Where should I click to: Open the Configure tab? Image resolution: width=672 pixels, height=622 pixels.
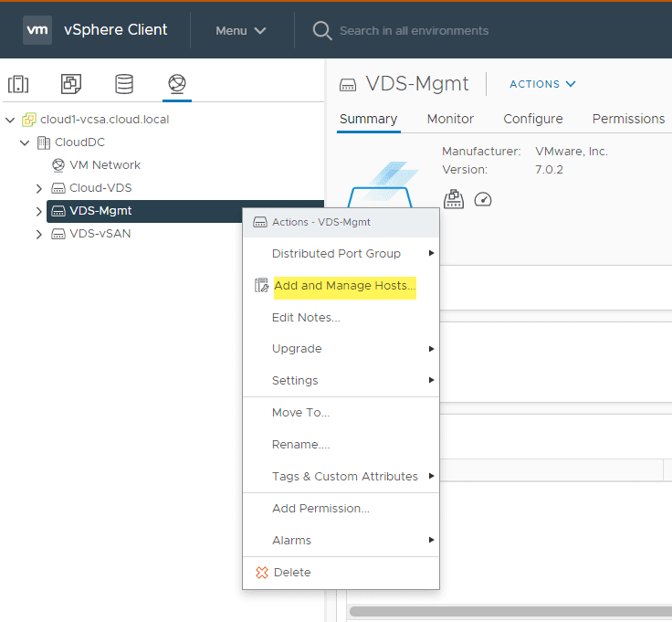point(533,119)
